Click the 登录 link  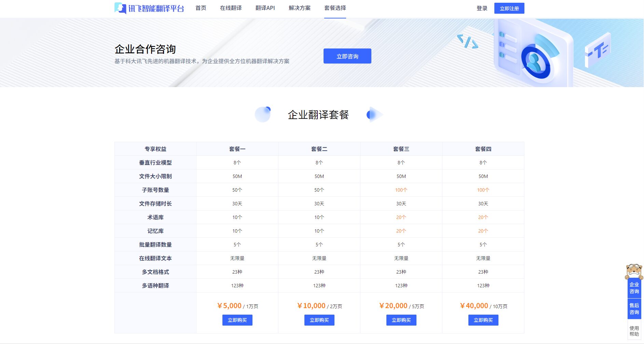click(x=482, y=9)
